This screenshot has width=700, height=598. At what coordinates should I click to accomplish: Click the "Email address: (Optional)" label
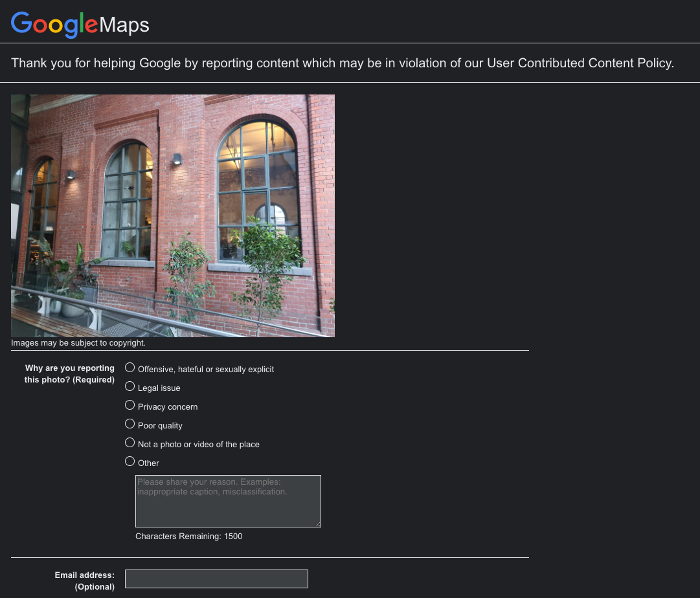pos(84,581)
